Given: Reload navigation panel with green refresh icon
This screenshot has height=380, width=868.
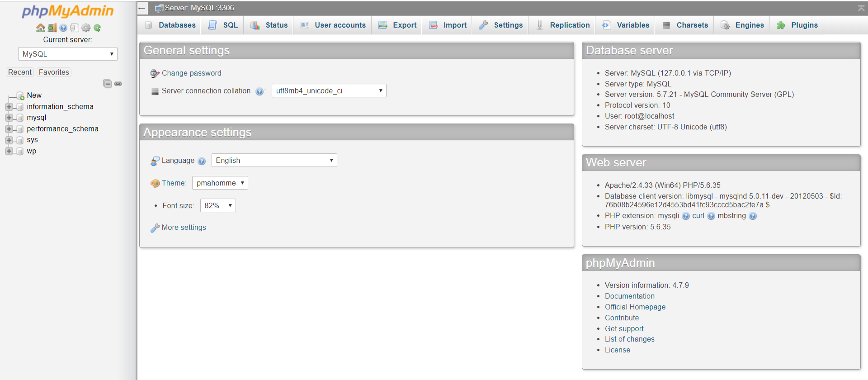Looking at the screenshot, I should pos(97,28).
